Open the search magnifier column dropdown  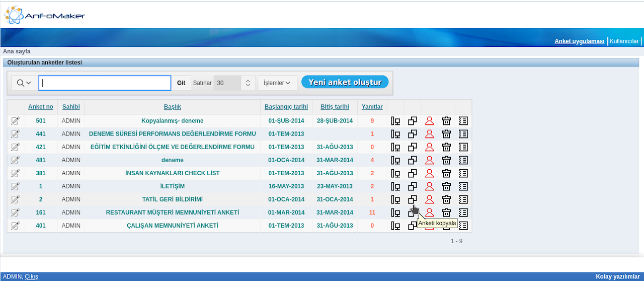(24, 83)
